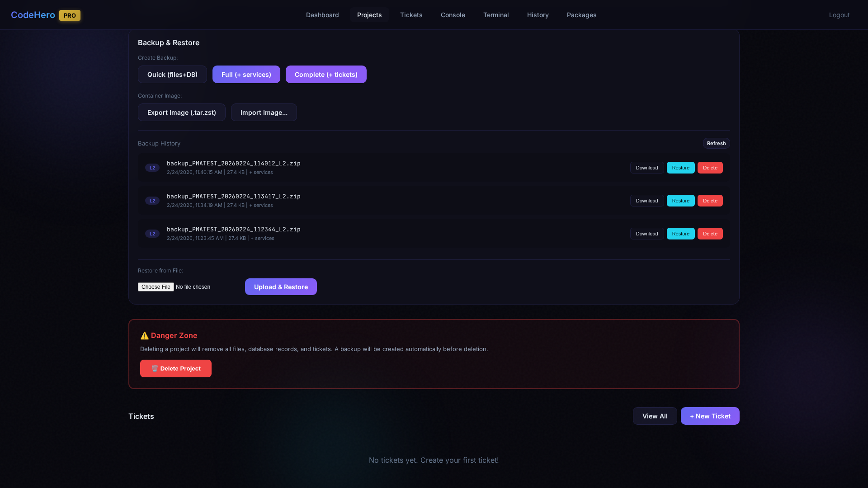The image size is (868, 488).
Task: Export container image as .tar.zst
Action: pos(182,113)
